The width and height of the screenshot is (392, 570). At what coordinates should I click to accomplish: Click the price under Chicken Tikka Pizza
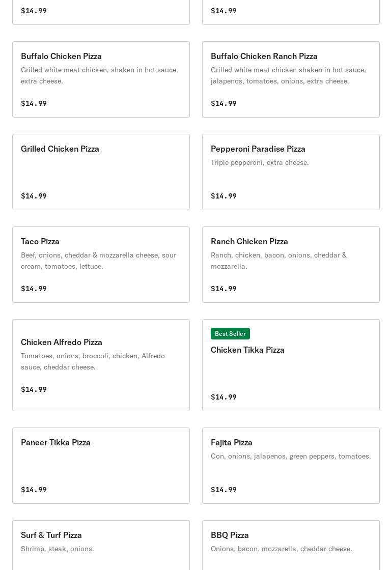tap(223, 397)
